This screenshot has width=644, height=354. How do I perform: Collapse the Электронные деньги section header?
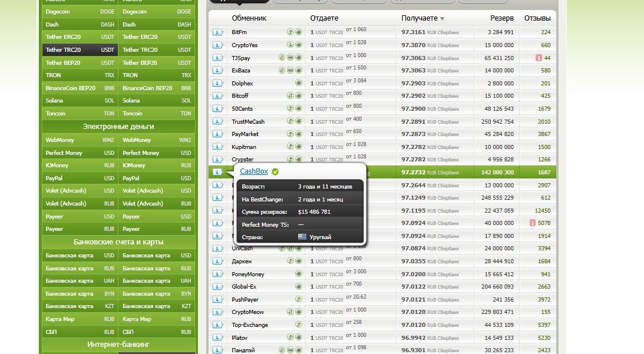coord(118,127)
